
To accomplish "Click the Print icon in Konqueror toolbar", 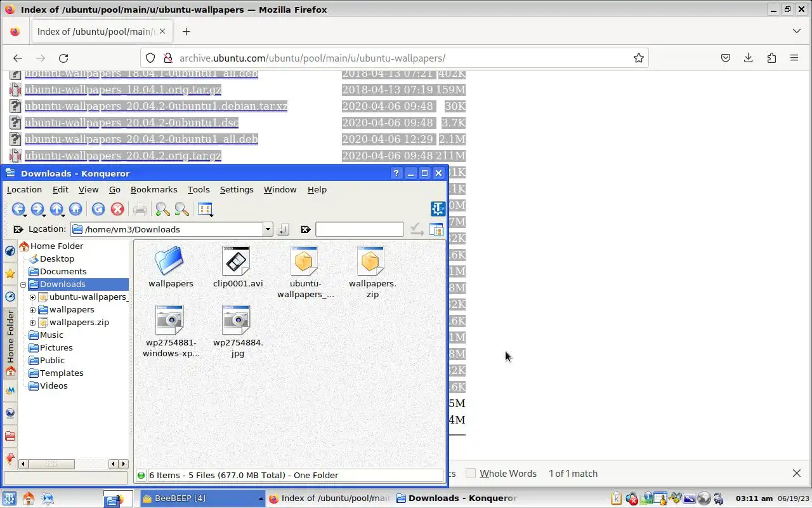I will coord(140,209).
